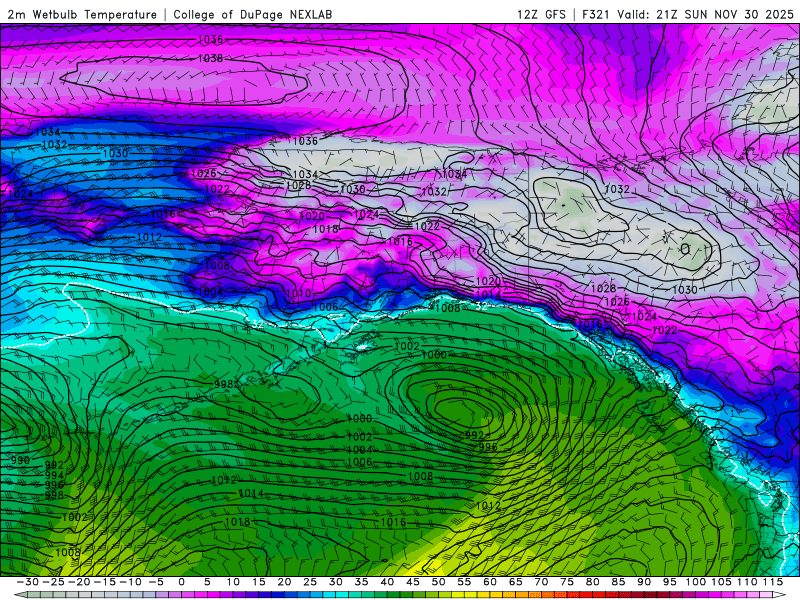Click the 100 color scale label
Screen dimensions: 800x600
695,582
